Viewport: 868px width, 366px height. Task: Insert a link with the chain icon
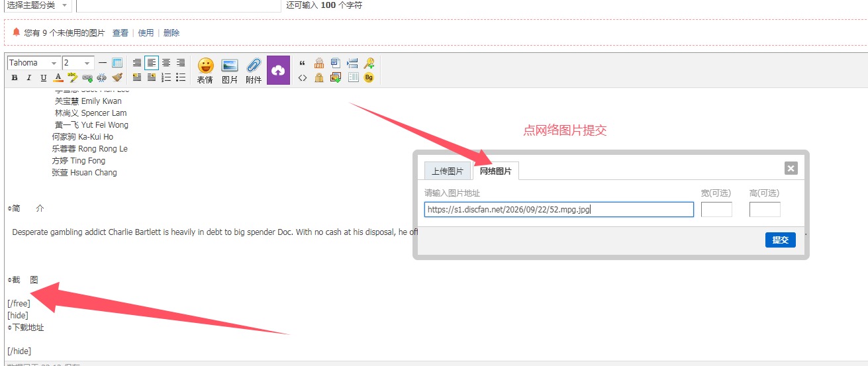tap(87, 77)
